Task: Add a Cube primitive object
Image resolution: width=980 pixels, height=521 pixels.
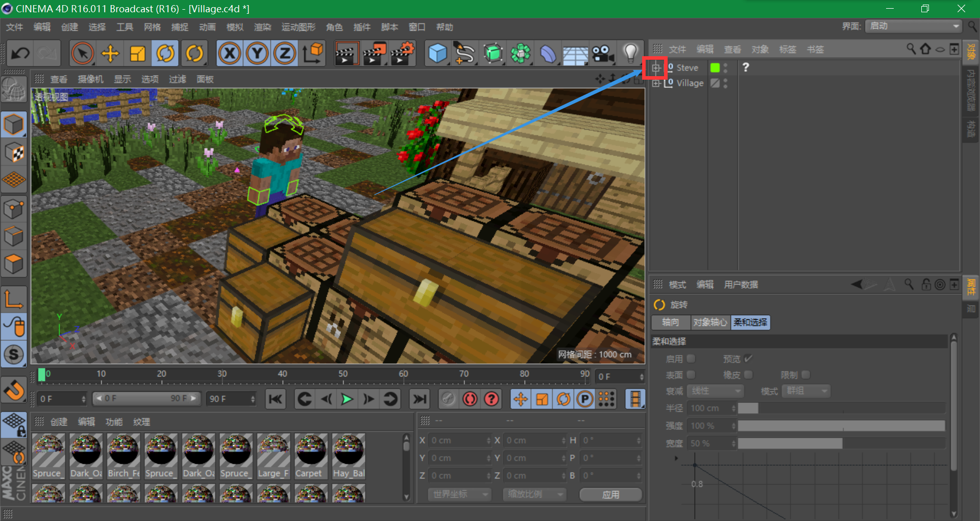Action: (438, 53)
